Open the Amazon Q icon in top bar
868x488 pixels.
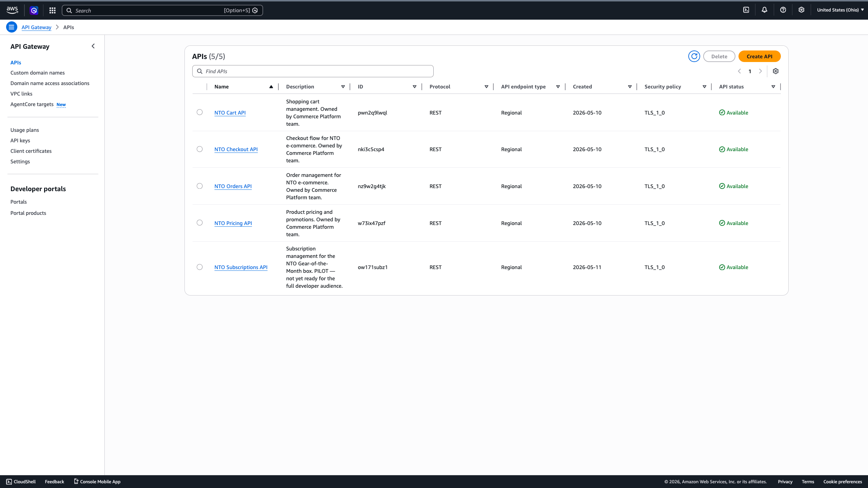click(x=34, y=11)
